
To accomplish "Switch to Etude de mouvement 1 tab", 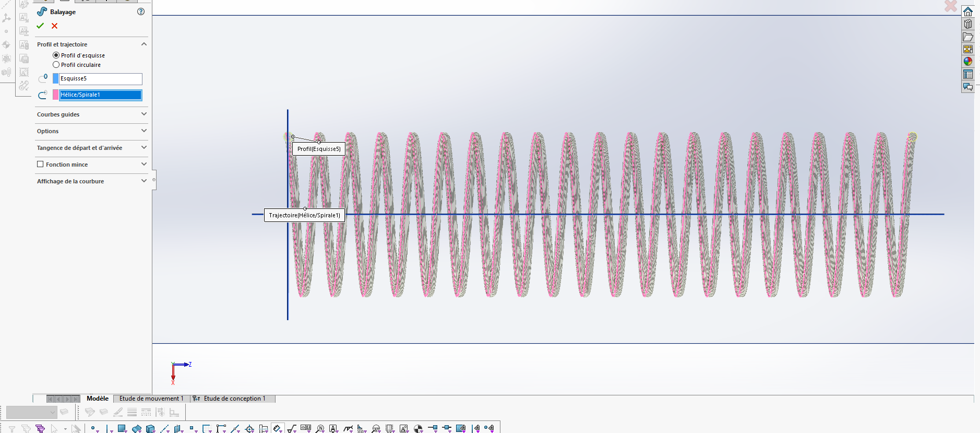I will (151, 399).
